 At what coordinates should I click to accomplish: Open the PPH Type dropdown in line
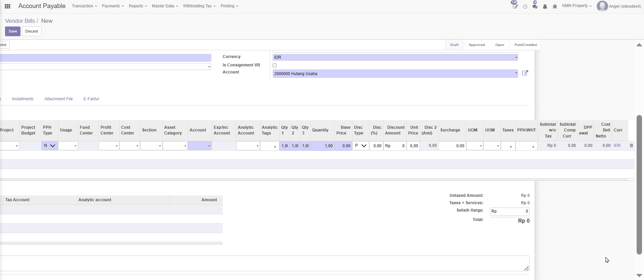click(x=50, y=146)
